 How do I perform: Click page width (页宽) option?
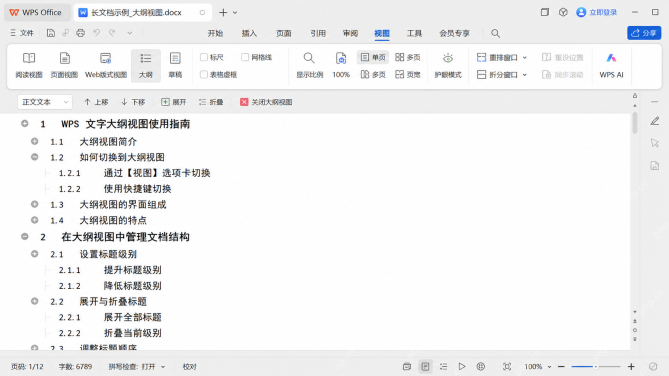tap(407, 75)
